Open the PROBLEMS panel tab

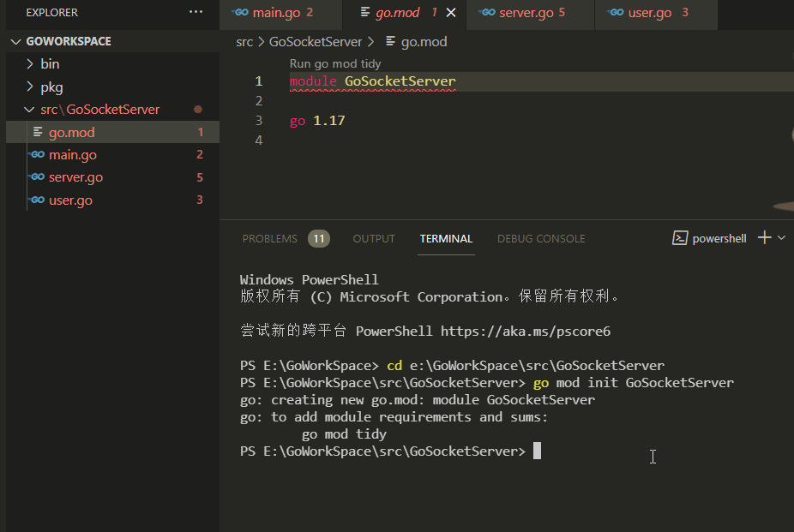[x=269, y=239]
